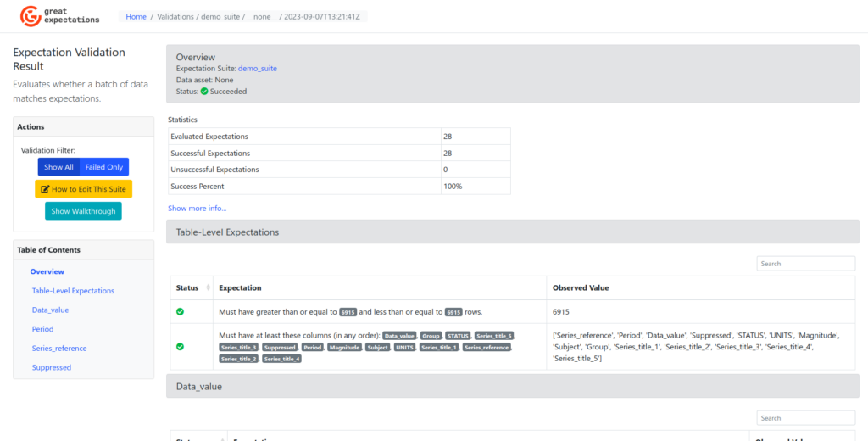Open How to Edit This Suite
The image size is (868, 441).
pos(83,189)
